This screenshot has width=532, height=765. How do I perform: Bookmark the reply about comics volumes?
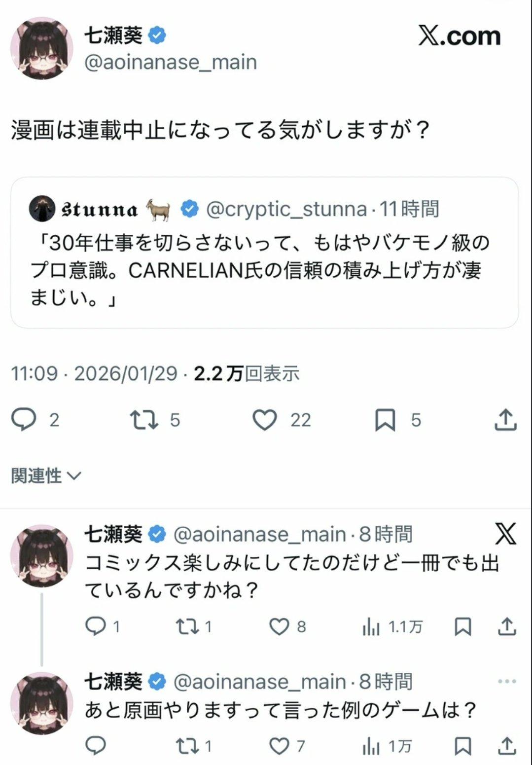pyautogui.click(x=462, y=626)
